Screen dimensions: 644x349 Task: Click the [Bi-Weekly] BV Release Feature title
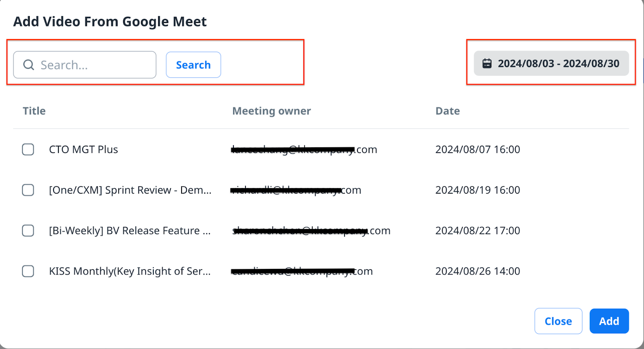(x=130, y=231)
